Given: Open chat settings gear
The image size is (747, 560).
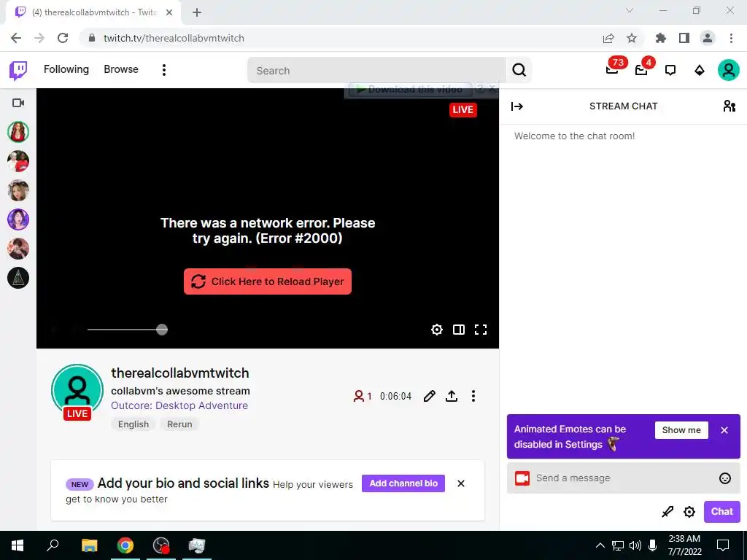Looking at the screenshot, I should tap(689, 512).
